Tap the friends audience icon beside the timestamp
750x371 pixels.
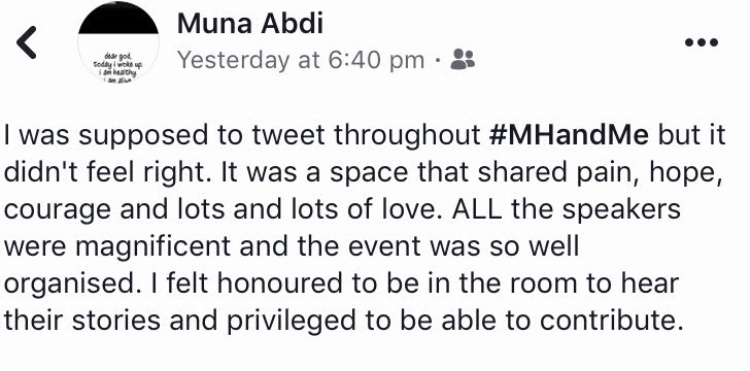coord(463,59)
